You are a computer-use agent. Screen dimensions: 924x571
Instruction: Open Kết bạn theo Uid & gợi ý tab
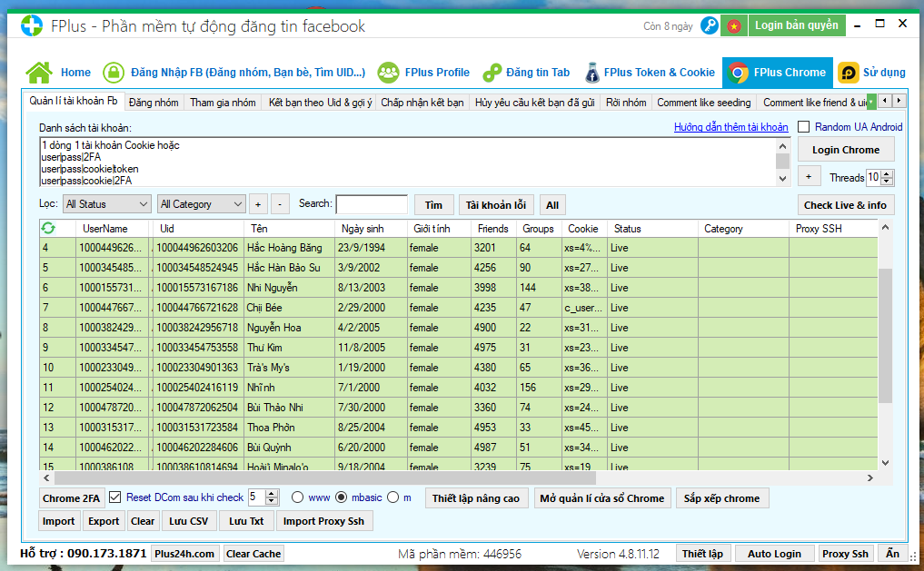coord(320,103)
